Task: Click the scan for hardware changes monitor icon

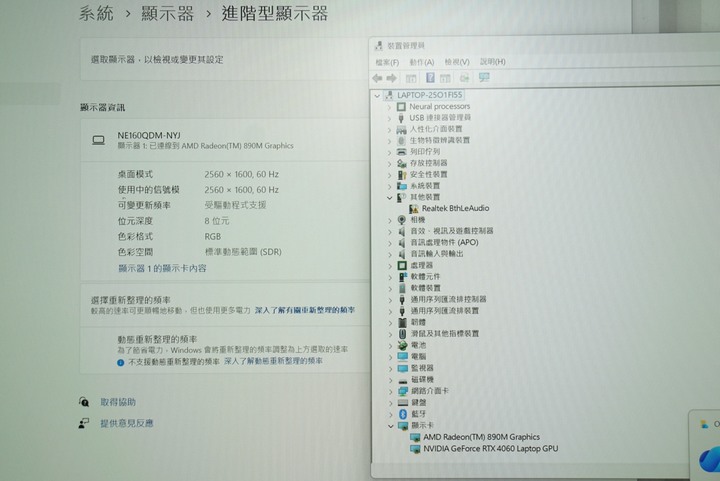Action: 484,78
